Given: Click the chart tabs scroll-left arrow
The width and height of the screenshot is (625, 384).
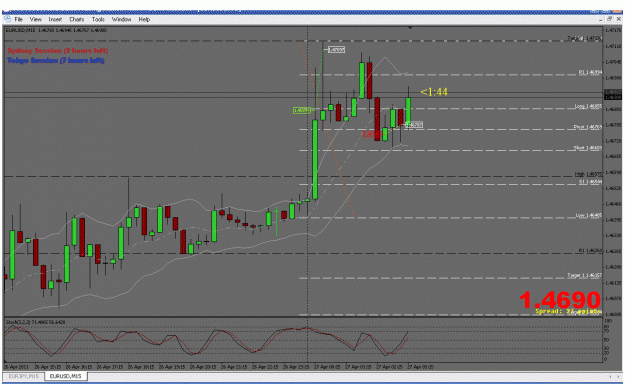Looking at the screenshot, I should click(610, 376).
